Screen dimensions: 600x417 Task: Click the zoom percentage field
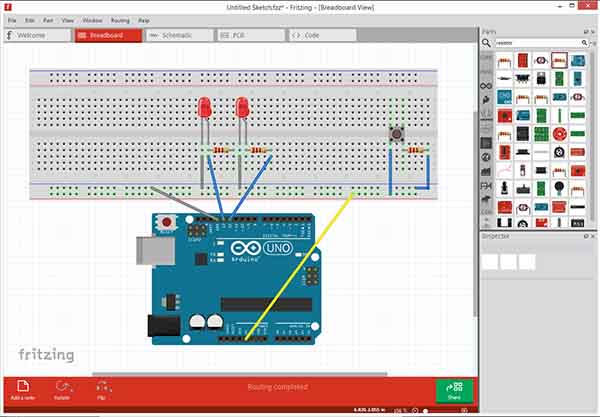coord(400,410)
